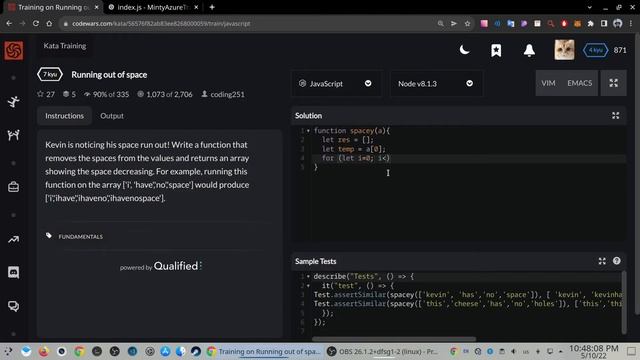Open the tab search dropdown arrow
This screenshot has width=640, height=360.
click(589, 7)
